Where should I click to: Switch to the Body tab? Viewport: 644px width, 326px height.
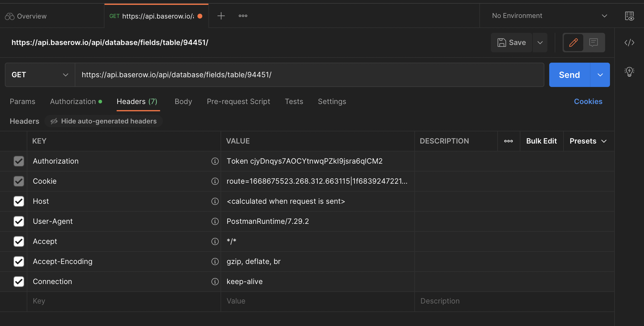[183, 102]
